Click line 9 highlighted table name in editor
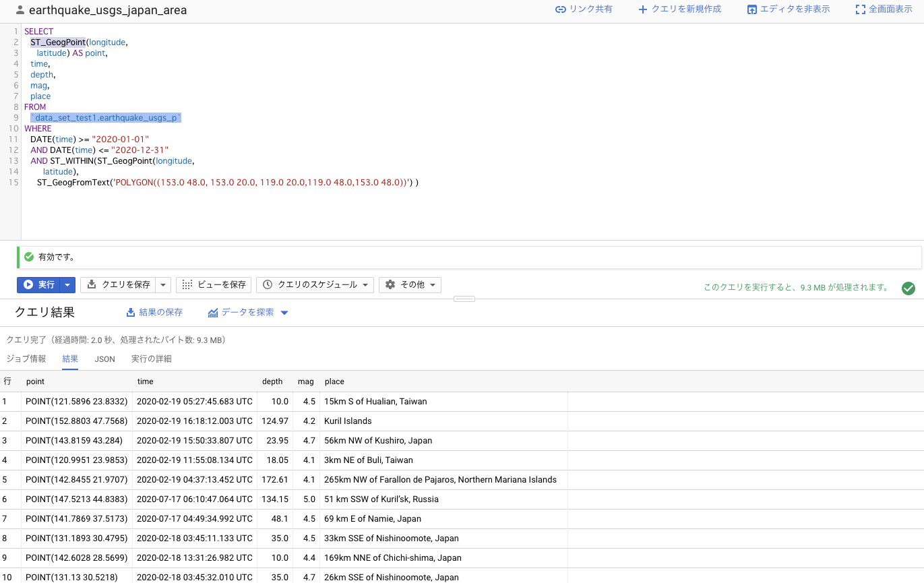 click(x=104, y=117)
